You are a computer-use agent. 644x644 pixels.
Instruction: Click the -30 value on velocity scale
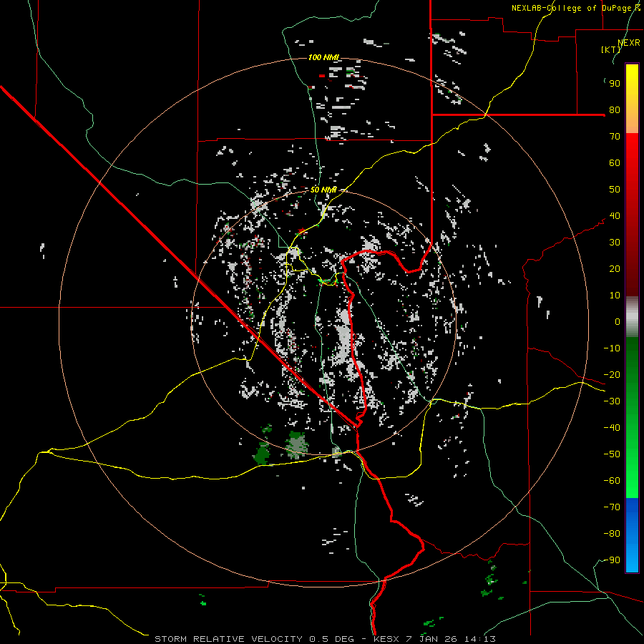612,401
